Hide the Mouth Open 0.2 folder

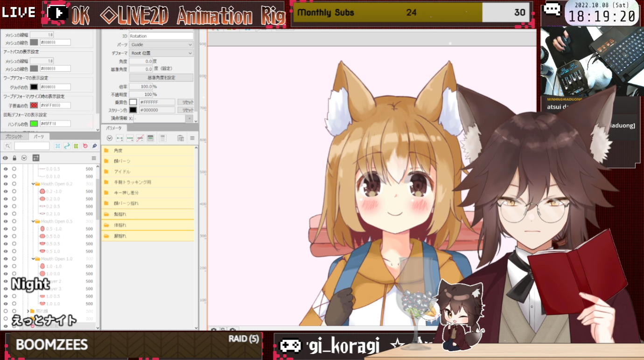click(x=6, y=184)
